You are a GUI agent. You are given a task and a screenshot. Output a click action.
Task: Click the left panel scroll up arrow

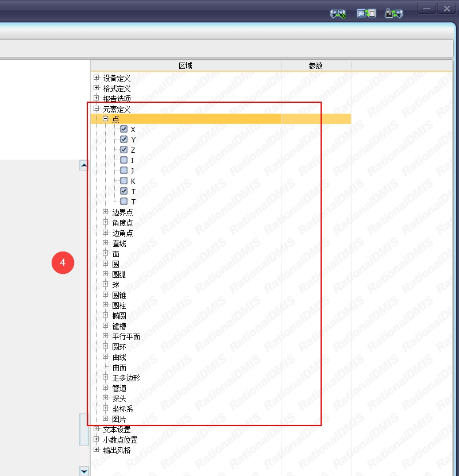tap(84, 165)
